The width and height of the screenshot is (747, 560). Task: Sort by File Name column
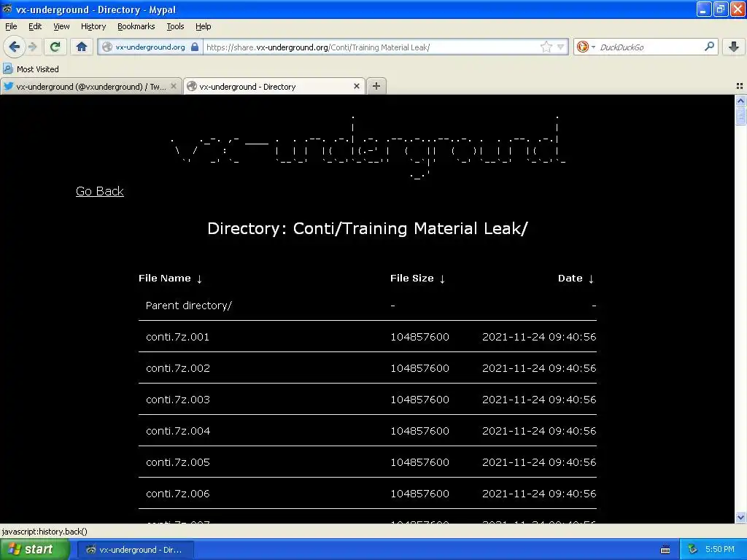point(171,278)
